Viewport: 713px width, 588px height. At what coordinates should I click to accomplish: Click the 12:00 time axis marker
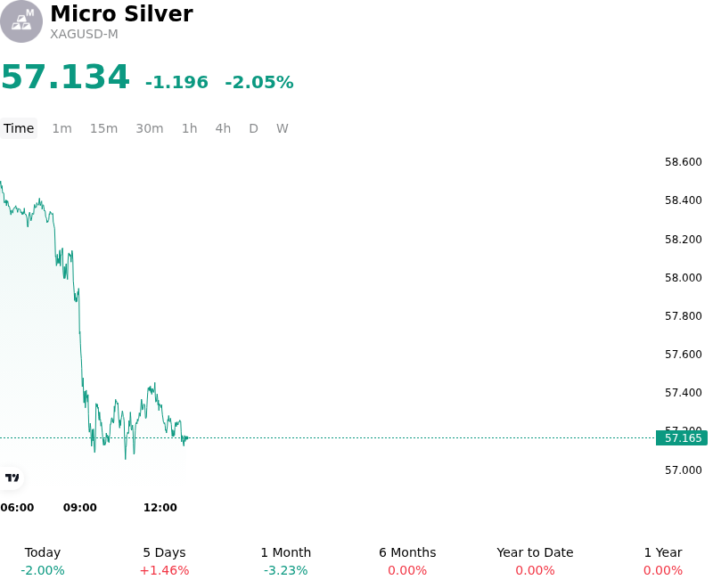click(x=160, y=508)
